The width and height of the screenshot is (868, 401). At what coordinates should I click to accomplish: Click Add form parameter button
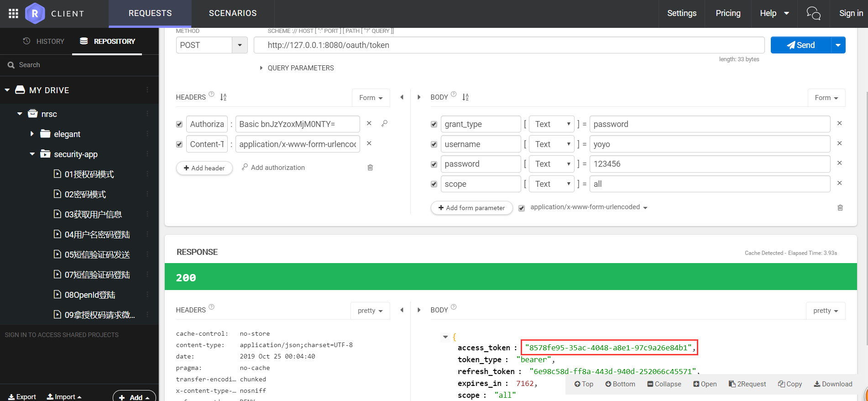471,208
